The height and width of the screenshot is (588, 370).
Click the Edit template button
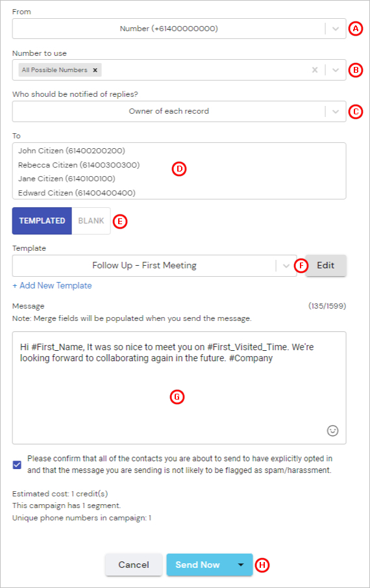coord(326,266)
